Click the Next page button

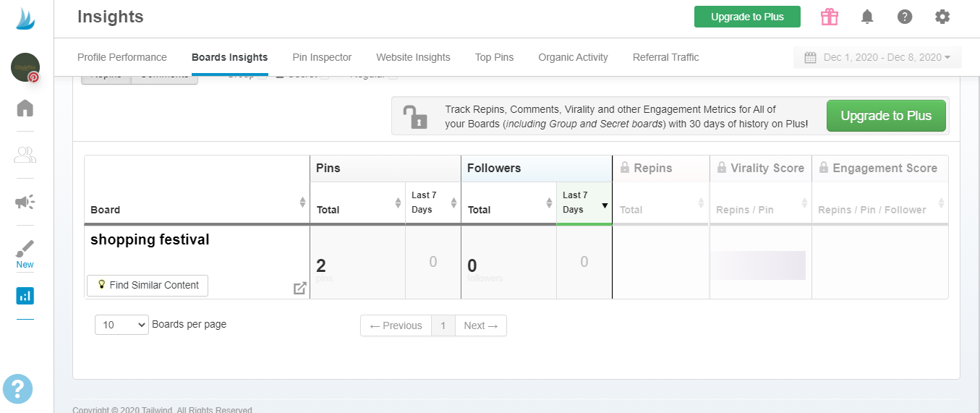click(481, 325)
